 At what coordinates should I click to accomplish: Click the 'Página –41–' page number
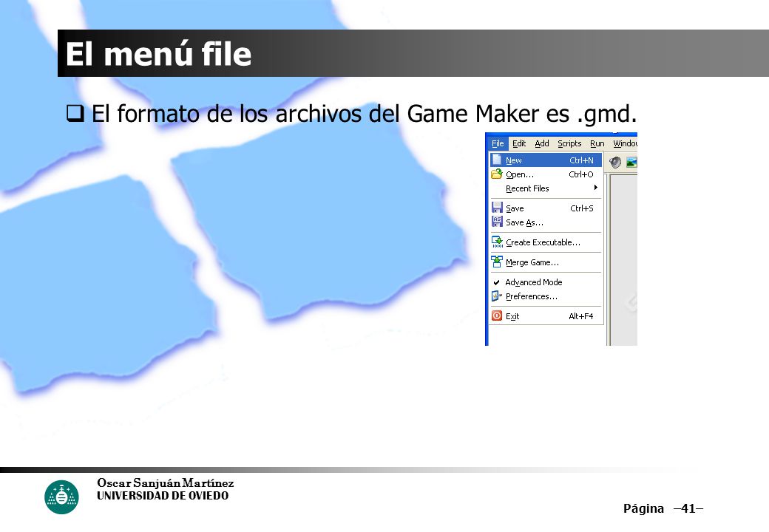pos(663,508)
